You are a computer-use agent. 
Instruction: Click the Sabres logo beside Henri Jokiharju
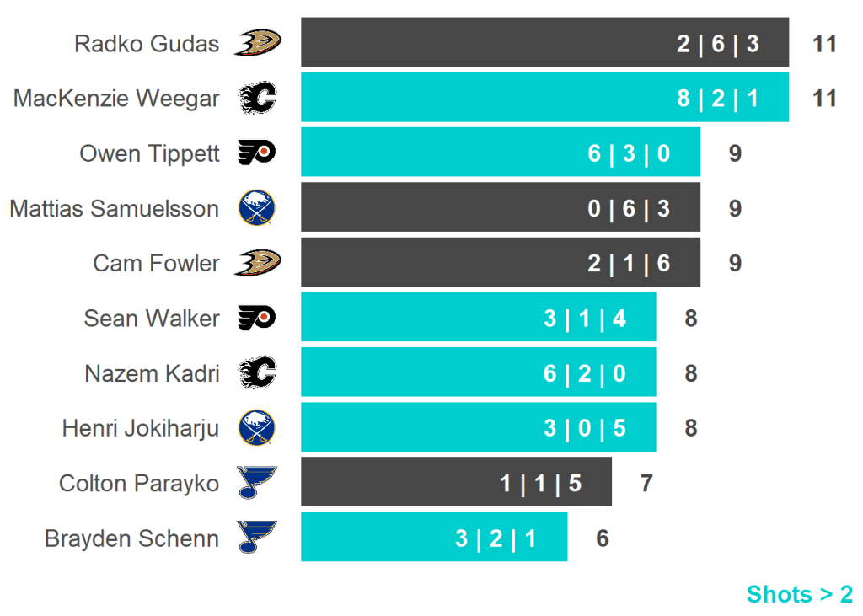coord(257,428)
